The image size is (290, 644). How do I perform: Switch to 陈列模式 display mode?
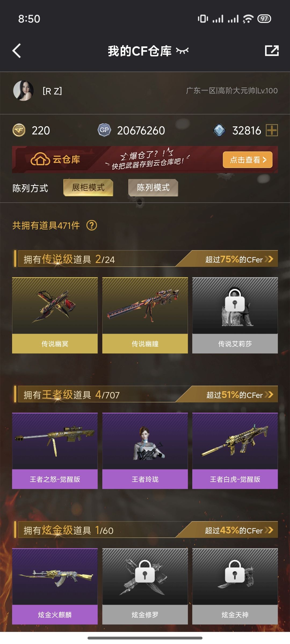click(x=153, y=188)
